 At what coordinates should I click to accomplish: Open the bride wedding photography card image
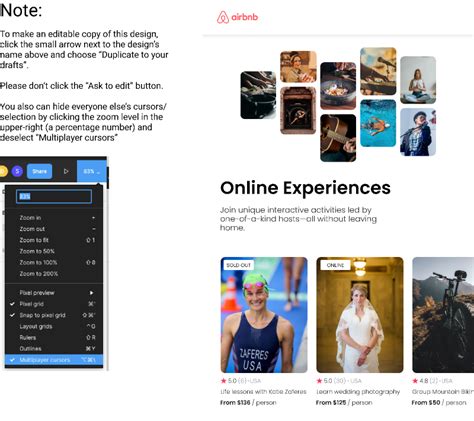(360, 315)
